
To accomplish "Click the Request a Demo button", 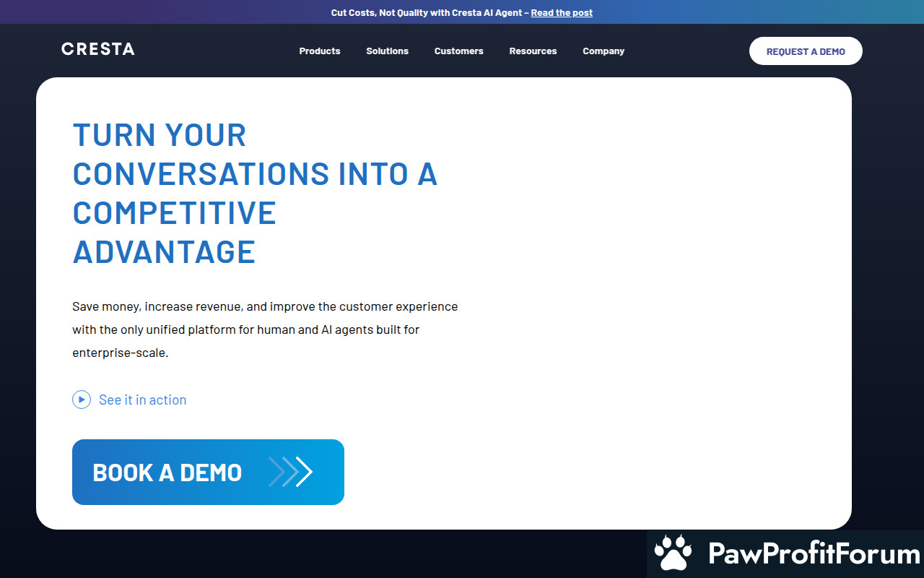I will (x=806, y=51).
